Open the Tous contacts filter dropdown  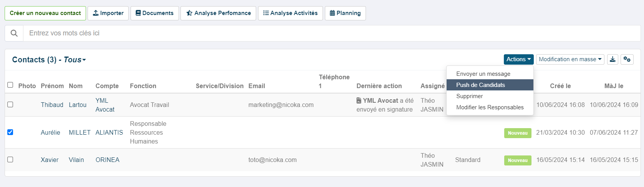pos(74,60)
